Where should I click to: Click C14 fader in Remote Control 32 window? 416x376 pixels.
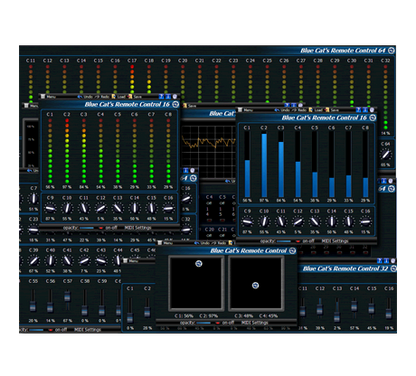[354, 306]
